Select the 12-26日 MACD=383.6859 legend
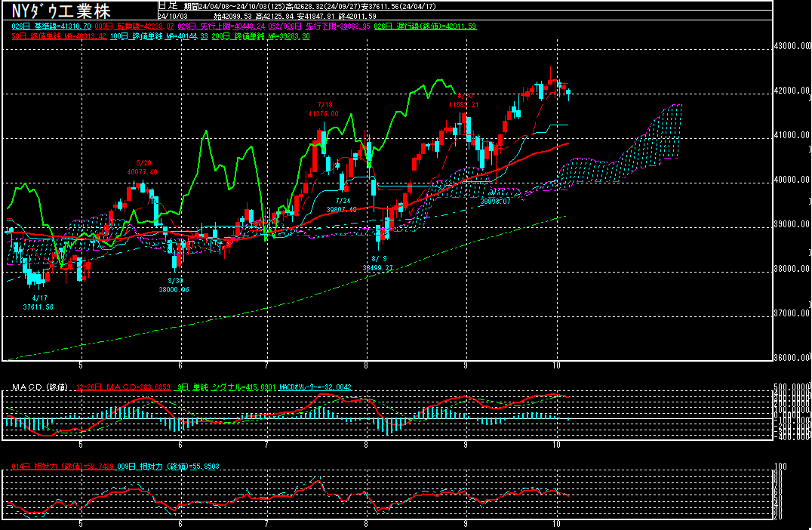812x530 pixels. coord(123,387)
